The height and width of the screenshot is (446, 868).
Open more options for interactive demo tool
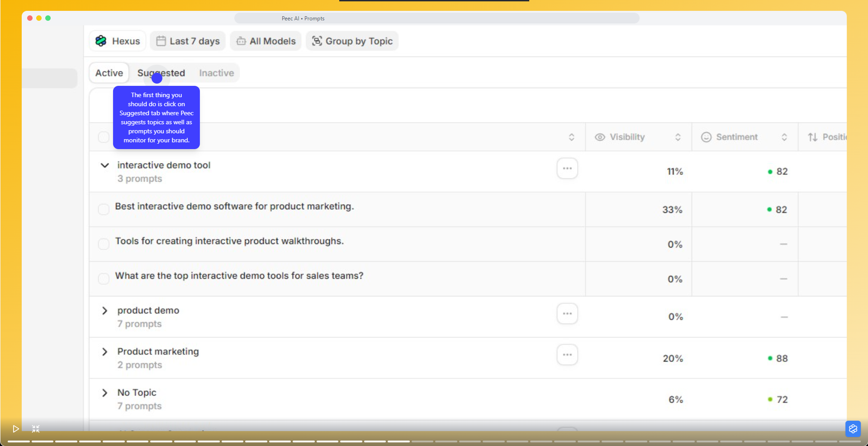tap(567, 169)
